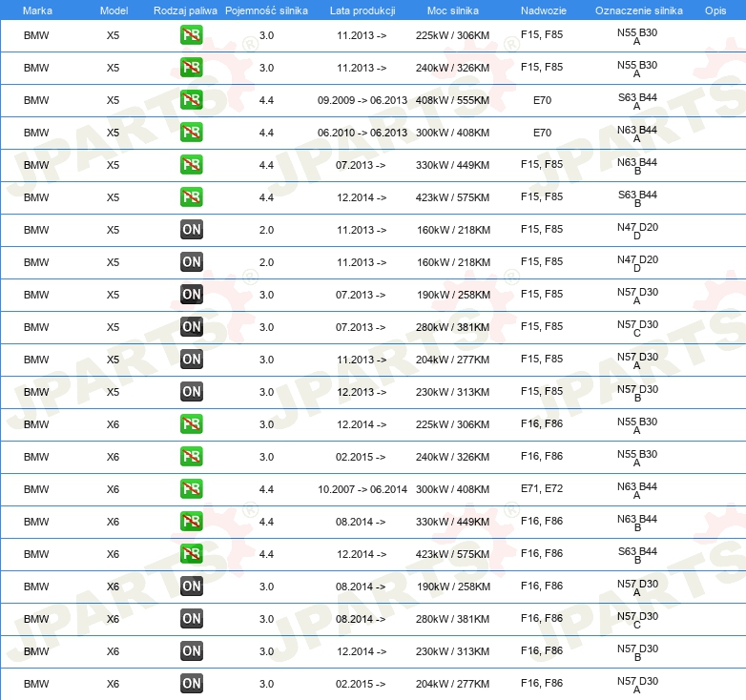
Task: Click engine code N63 B44 B in X5 row
Action: tap(637, 166)
